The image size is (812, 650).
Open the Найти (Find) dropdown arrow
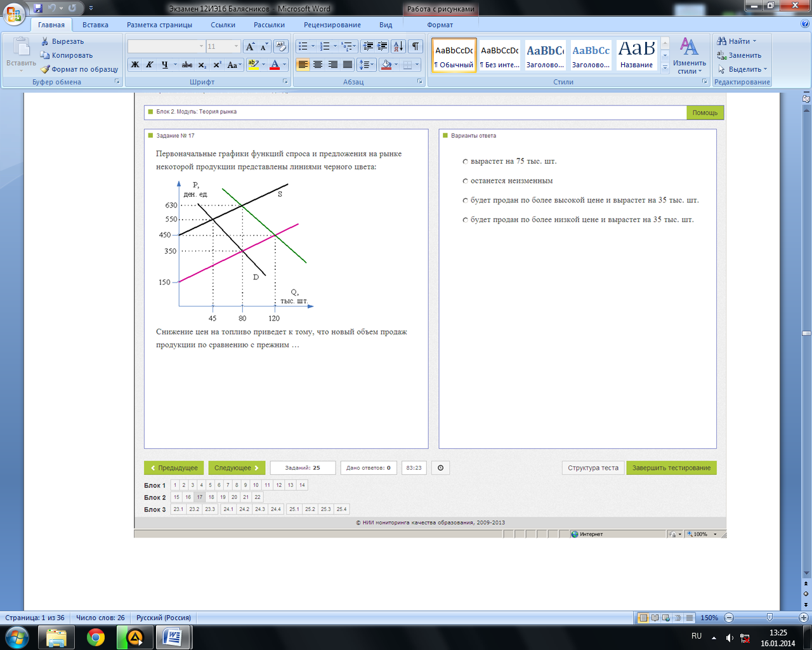[754, 41]
